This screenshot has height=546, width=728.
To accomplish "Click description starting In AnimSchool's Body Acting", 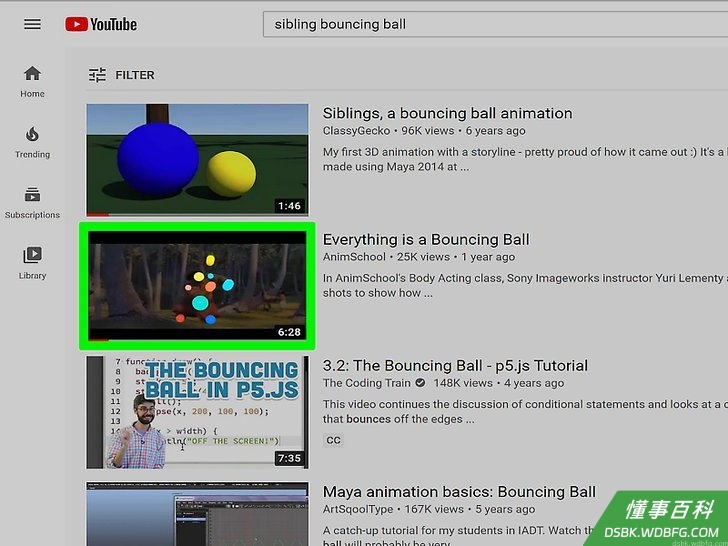I will pos(525,286).
